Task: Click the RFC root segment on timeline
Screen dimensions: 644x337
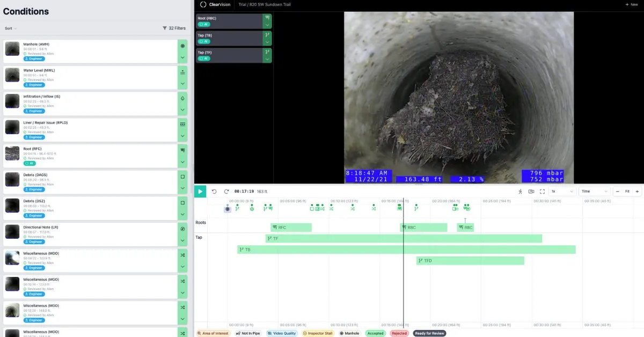Action: [291, 228]
